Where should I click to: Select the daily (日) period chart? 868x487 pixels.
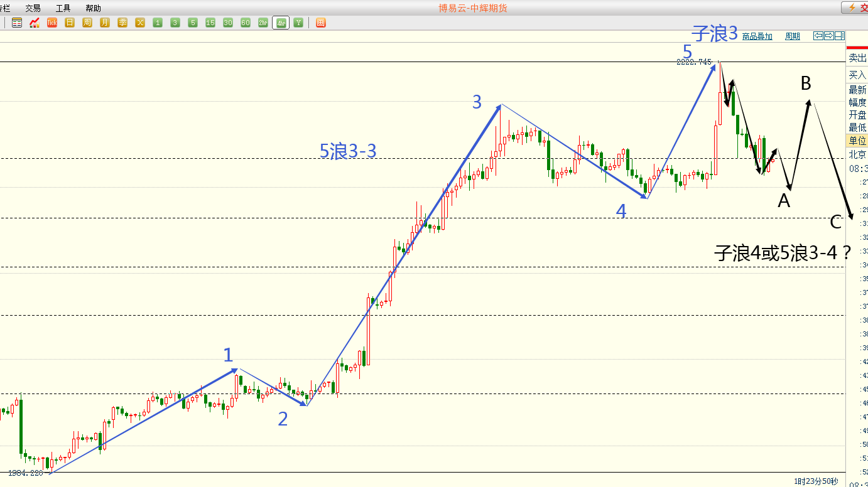70,23
